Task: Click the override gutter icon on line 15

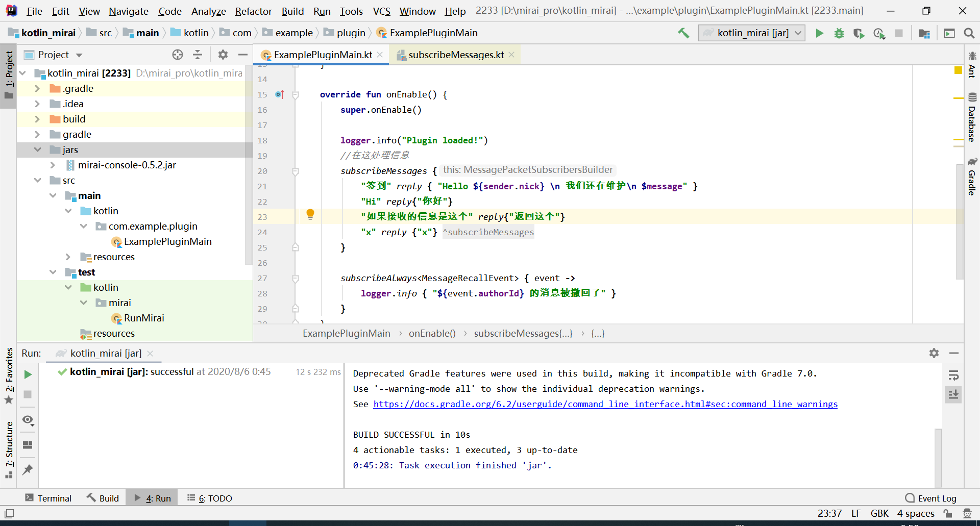Action: tap(279, 94)
